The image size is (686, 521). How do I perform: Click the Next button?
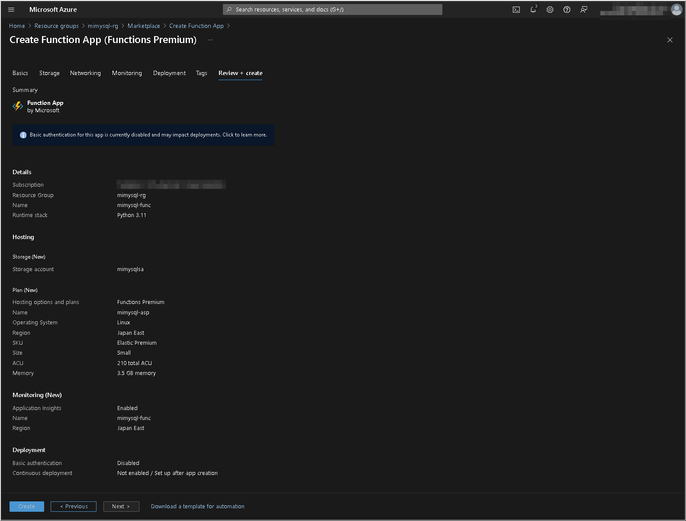[121, 507]
